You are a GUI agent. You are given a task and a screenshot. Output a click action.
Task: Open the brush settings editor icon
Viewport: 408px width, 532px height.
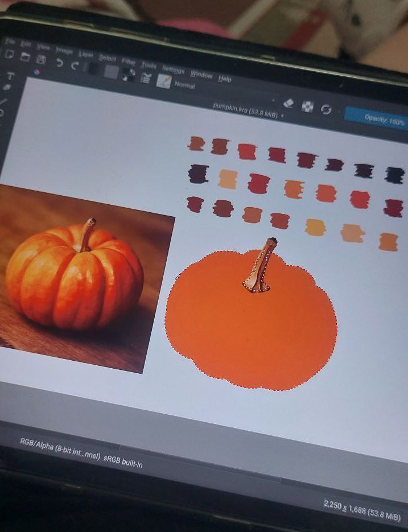146,78
